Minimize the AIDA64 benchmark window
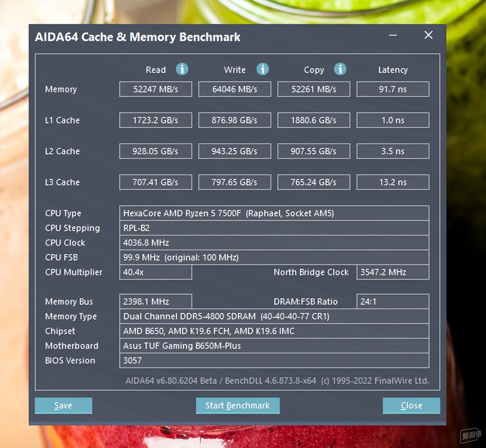The height and width of the screenshot is (448, 486). pos(393,35)
